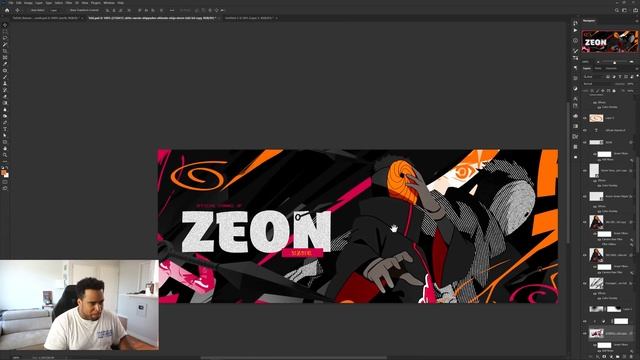
Task: Select the Eraser tool
Action: coord(5,97)
